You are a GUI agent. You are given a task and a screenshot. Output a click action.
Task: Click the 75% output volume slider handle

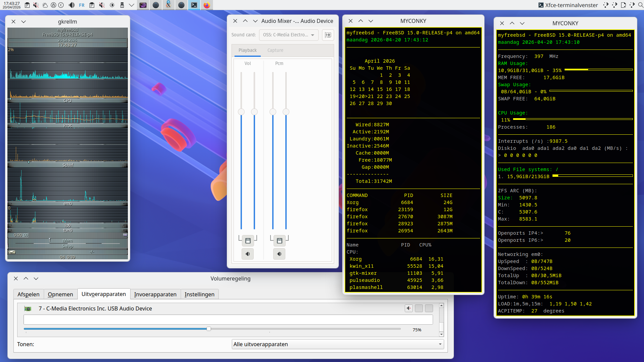coord(209,329)
